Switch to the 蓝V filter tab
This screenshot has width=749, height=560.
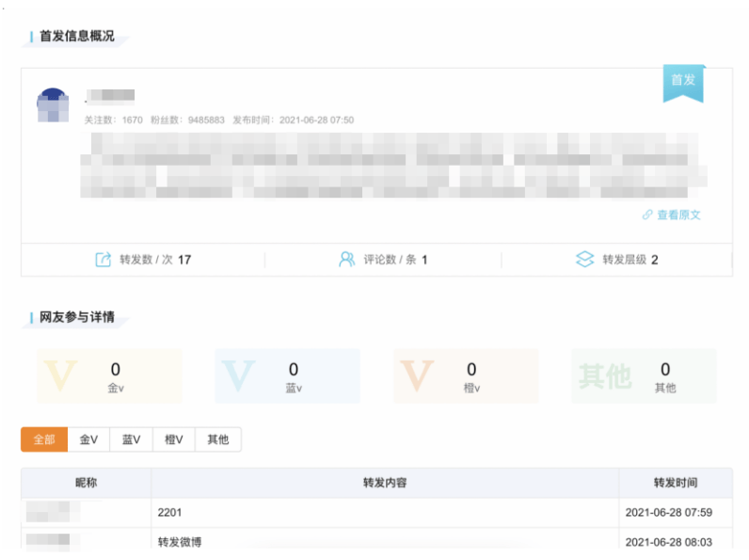[131, 440]
